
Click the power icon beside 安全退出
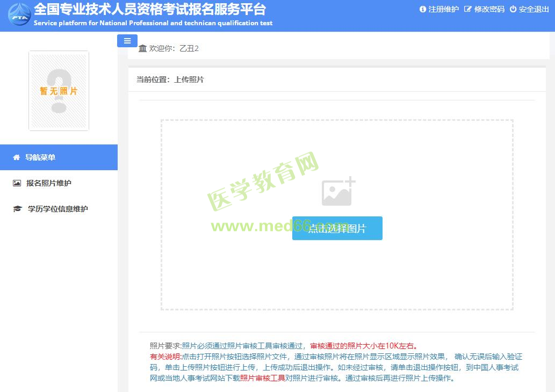pyautogui.click(x=513, y=9)
